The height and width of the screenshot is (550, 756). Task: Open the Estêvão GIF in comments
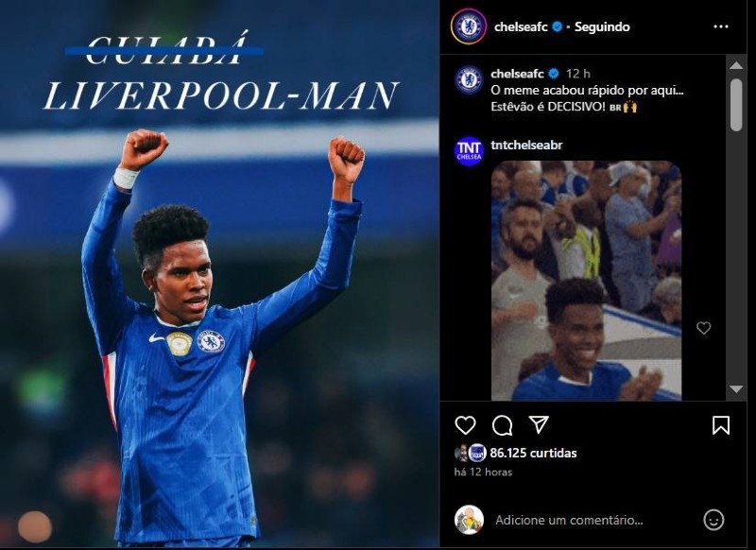(x=586, y=281)
